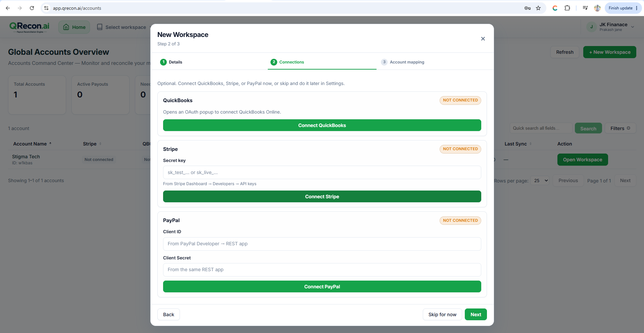
Task: Click Open Workspace for Stigma Tech
Action: (582, 160)
